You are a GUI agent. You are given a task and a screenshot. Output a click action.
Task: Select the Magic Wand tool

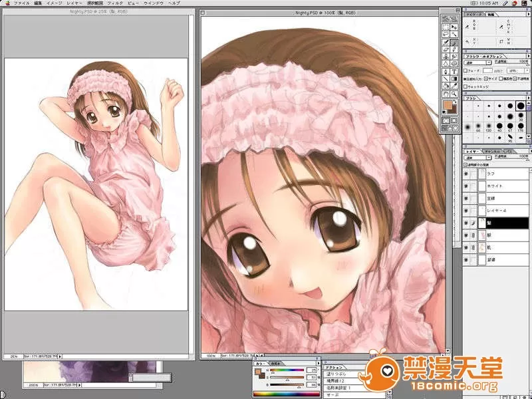click(454, 33)
